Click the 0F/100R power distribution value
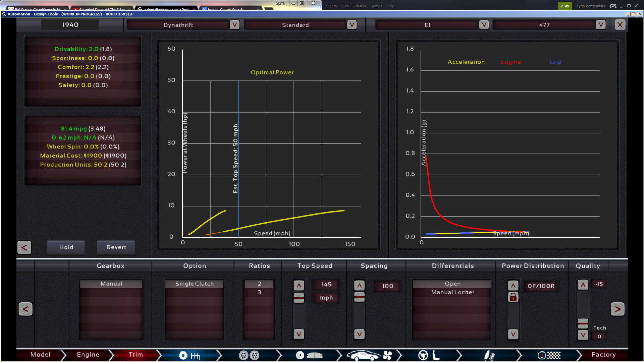 tap(541, 286)
